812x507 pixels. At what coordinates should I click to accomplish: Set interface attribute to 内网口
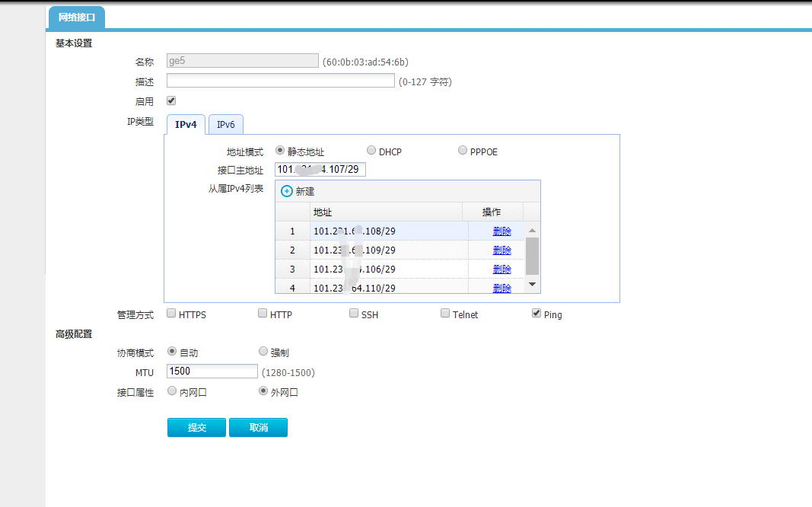click(x=172, y=391)
